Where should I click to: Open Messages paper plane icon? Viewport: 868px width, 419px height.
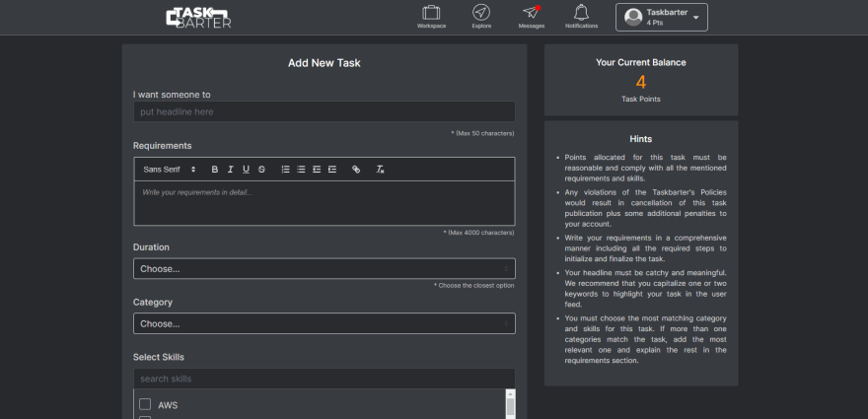(531, 12)
